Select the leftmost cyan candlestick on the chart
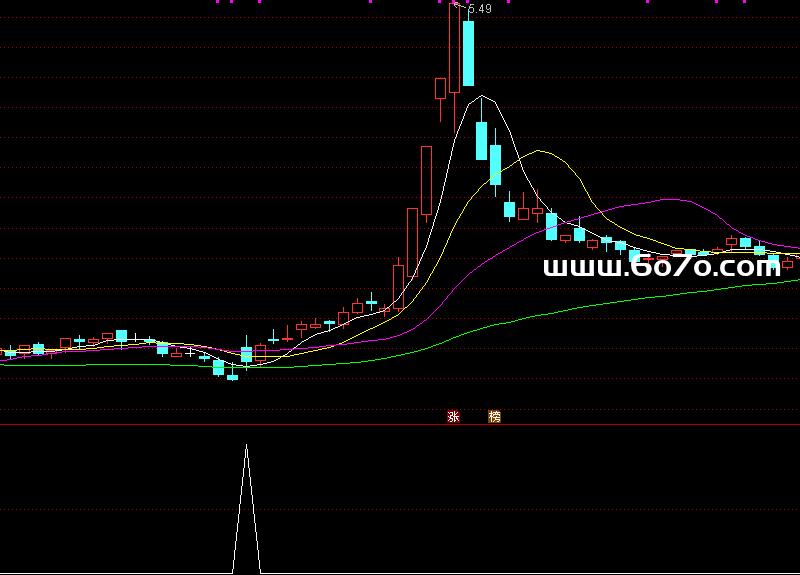 pyautogui.click(x=11, y=352)
